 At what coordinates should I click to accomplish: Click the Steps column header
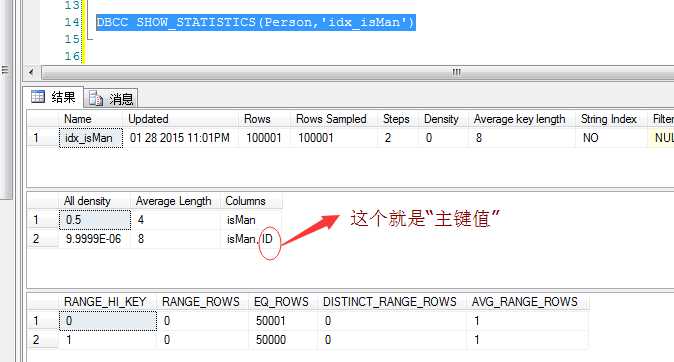398,119
